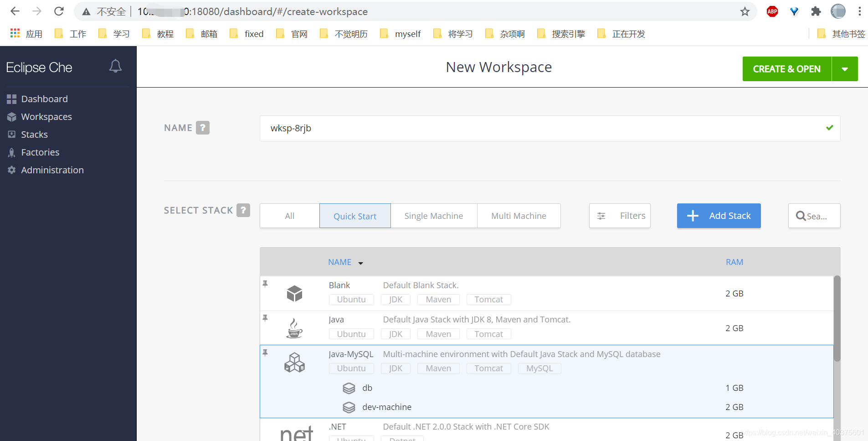Viewport: 868px width, 441px height.
Task: Click the Add Stack button
Action: [719, 216]
